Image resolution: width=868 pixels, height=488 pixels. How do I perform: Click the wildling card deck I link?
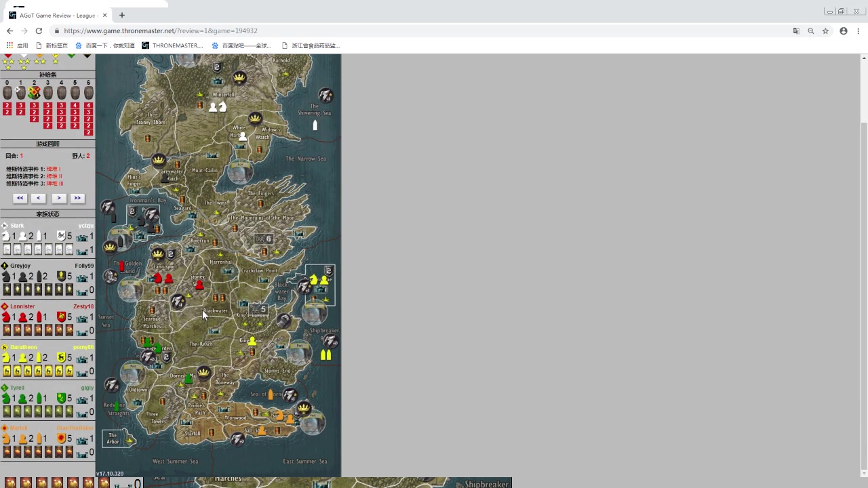click(53, 169)
